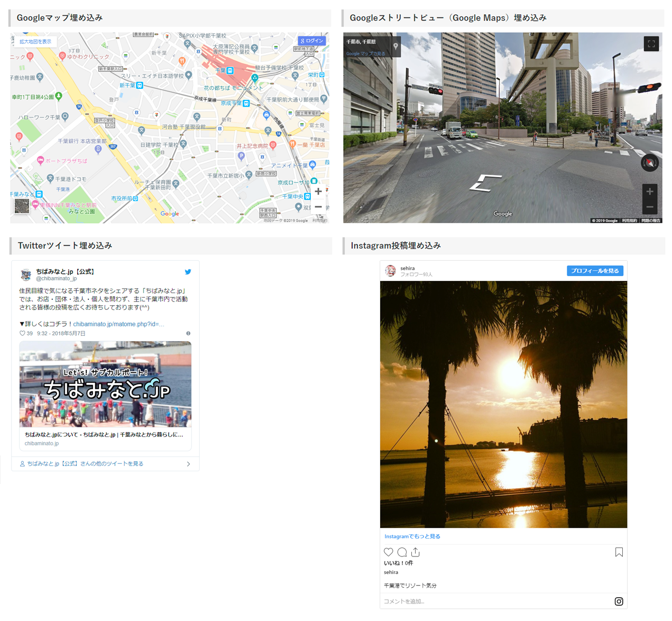Click the ログイン button on the map
The width and height of the screenshot is (672, 621).
tap(312, 41)
